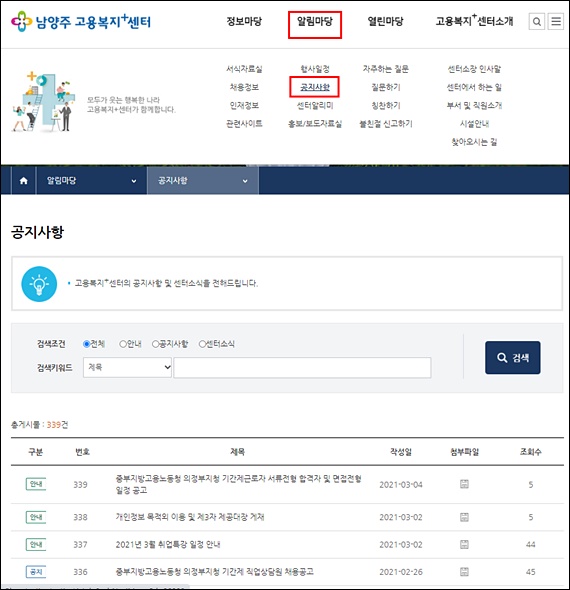The height and width of the screenshot is (590, 570).
Task: Open post 2021년 3월 취업특강 일정 안내
Action: pos(168,544)
